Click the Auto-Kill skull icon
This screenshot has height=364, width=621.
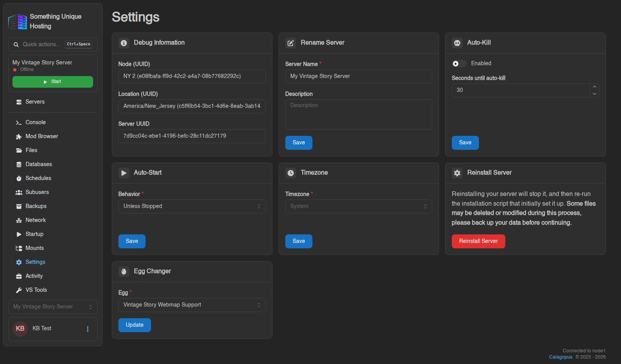[x=457, y=43]
